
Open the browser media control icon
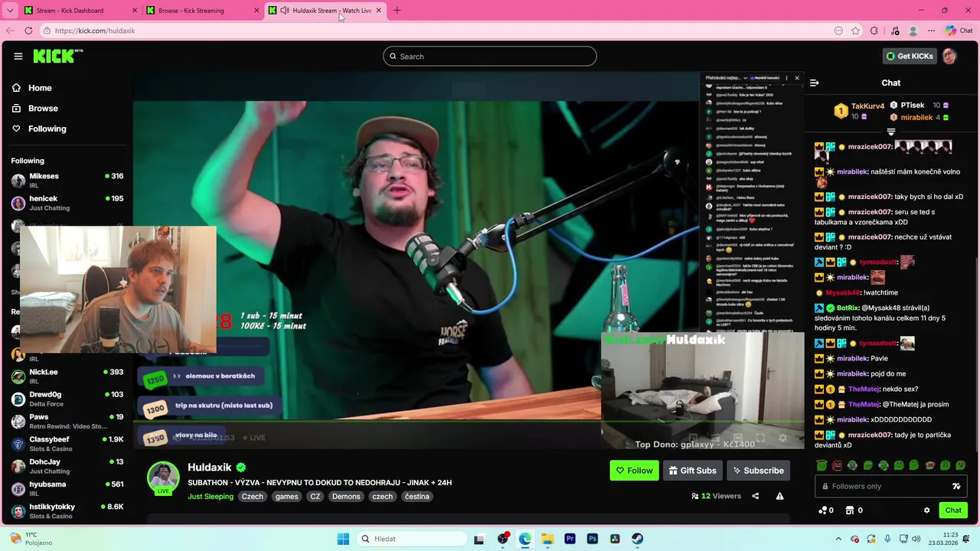895,31
